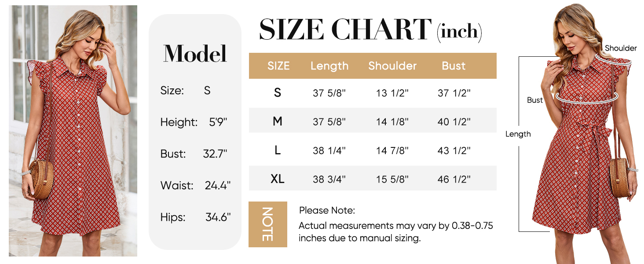Select the XL size row label
The height and width of the screenshot is (264, 644).
tap(278, 179)
